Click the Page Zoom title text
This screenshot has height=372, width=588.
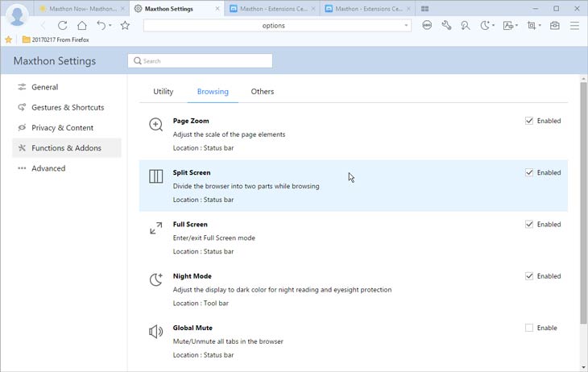(191, 121)
